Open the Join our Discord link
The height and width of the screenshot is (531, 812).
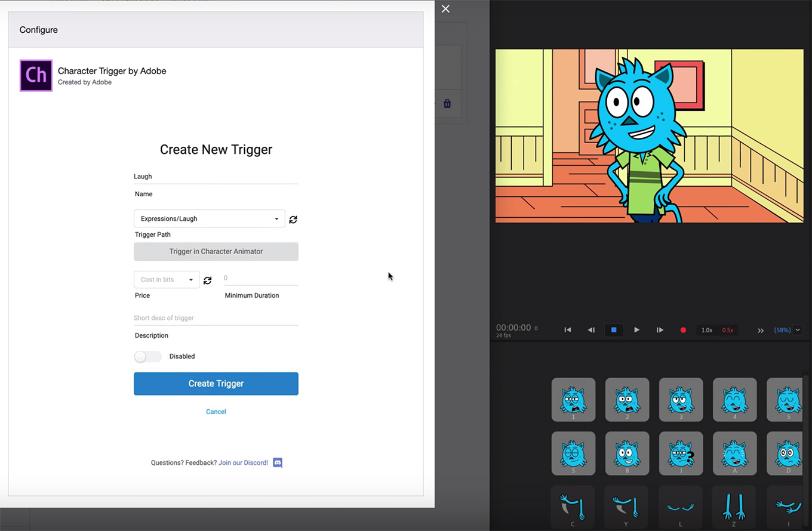coord(243,462)
